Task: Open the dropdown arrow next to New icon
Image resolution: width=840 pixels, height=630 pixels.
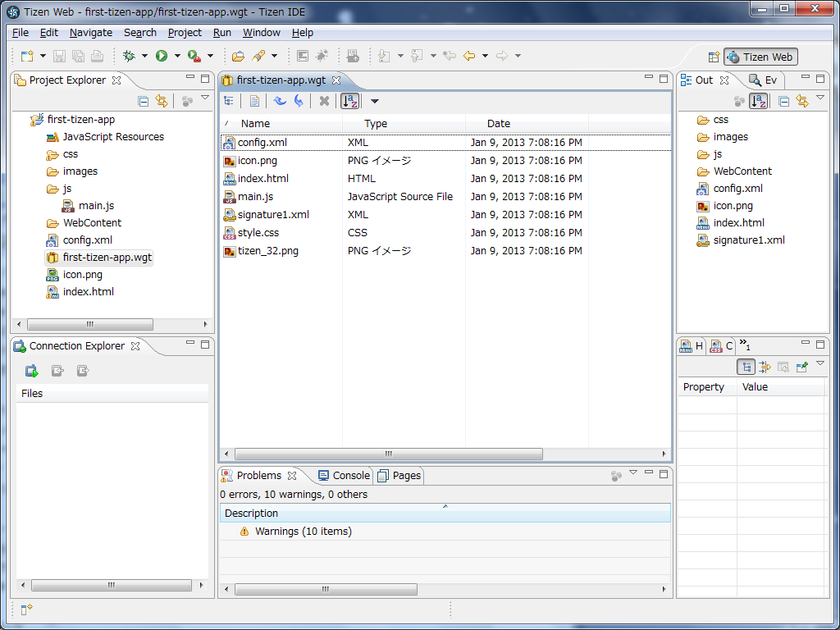Action: [43, 56]
